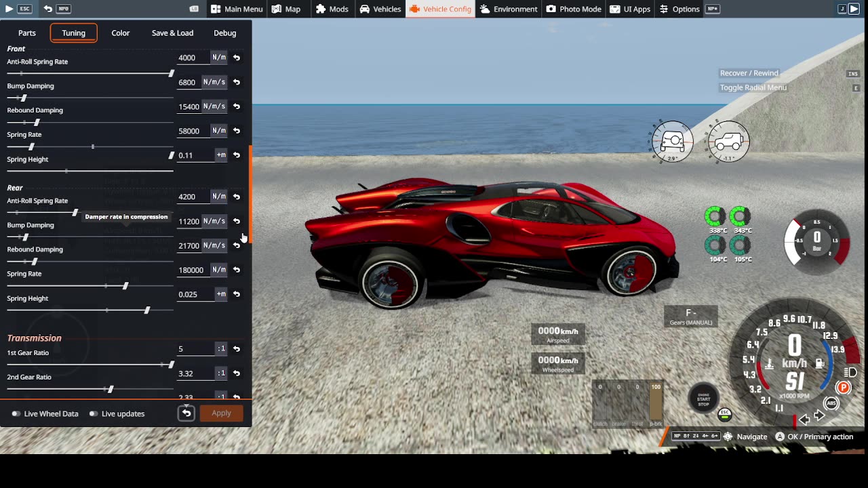The height and width of the screenshot is (488, 868).
Task: Reset 1st Gear Ratio to default
Action: [x=237, y=349]
